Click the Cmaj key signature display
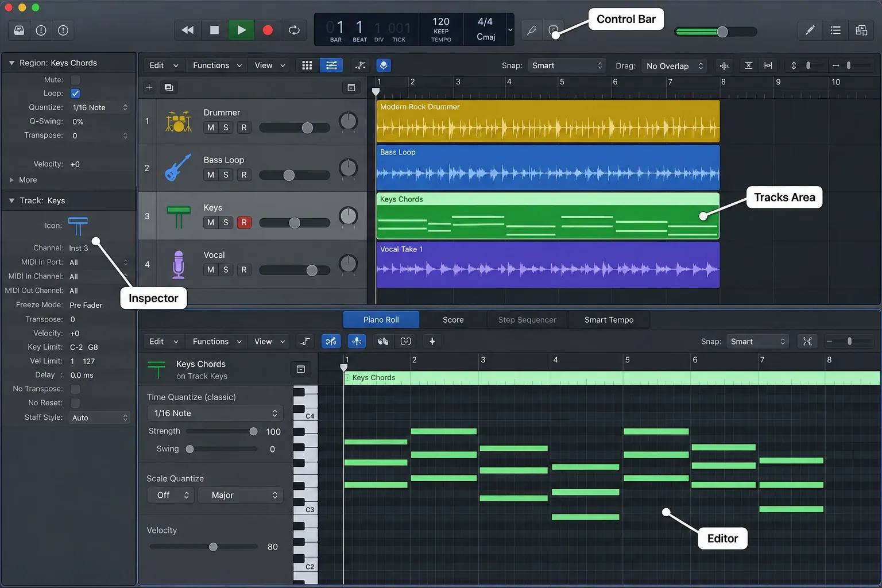Viewport: 882px width, 588px height. point(486,37)
